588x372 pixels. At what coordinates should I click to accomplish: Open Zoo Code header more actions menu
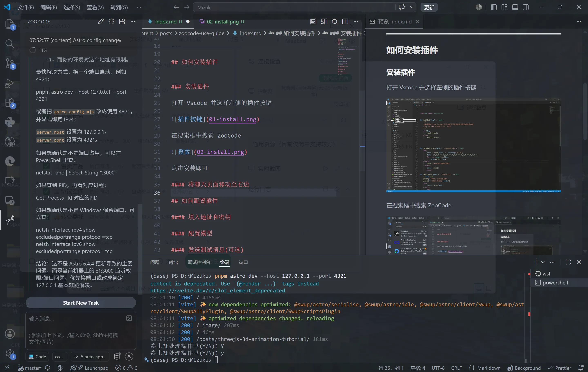tap(133, 21)
